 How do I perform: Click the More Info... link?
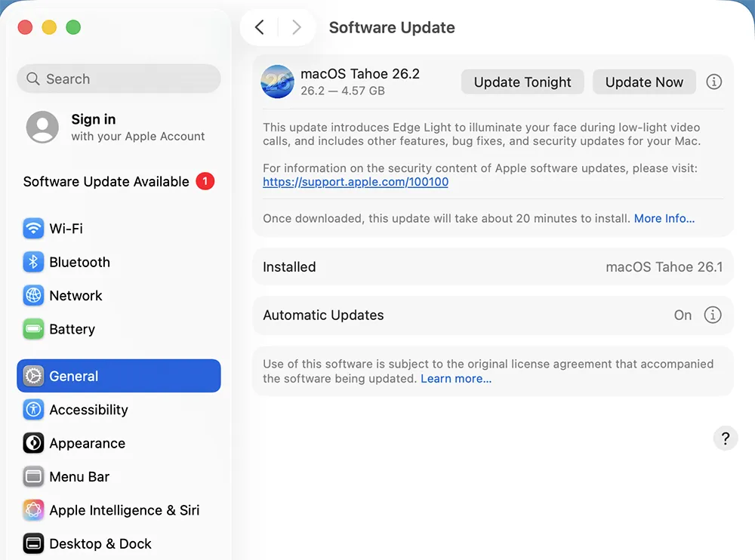[664, 218]
